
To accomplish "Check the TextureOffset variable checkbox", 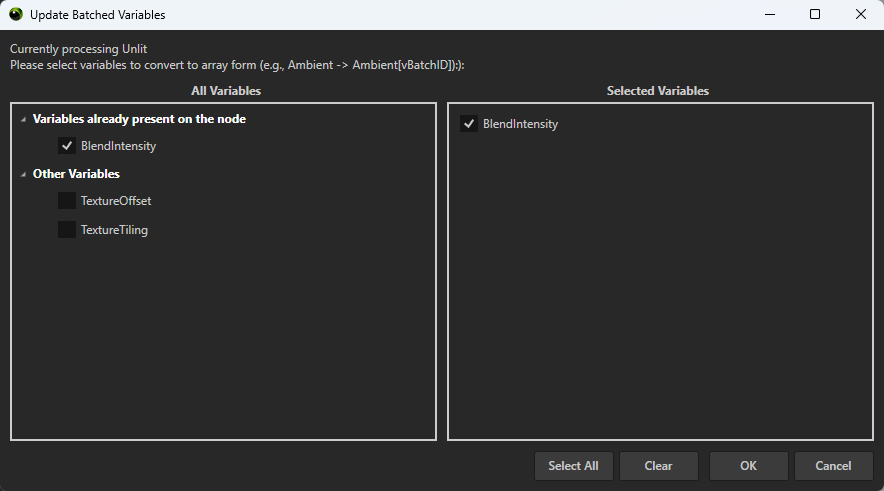I will [67, 201].
